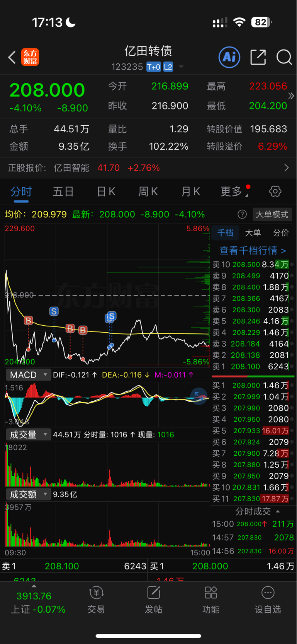Tap the 亿田转债 title

(148, 51)
